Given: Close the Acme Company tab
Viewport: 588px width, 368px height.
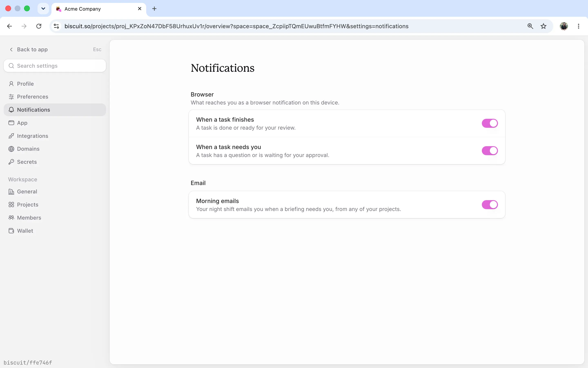Looking at the screenshot, I should pos(139,9).
